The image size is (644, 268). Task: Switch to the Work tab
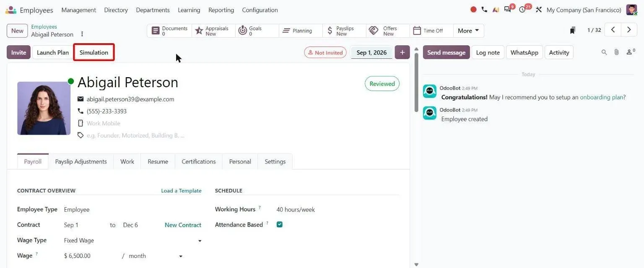[127, 161]
